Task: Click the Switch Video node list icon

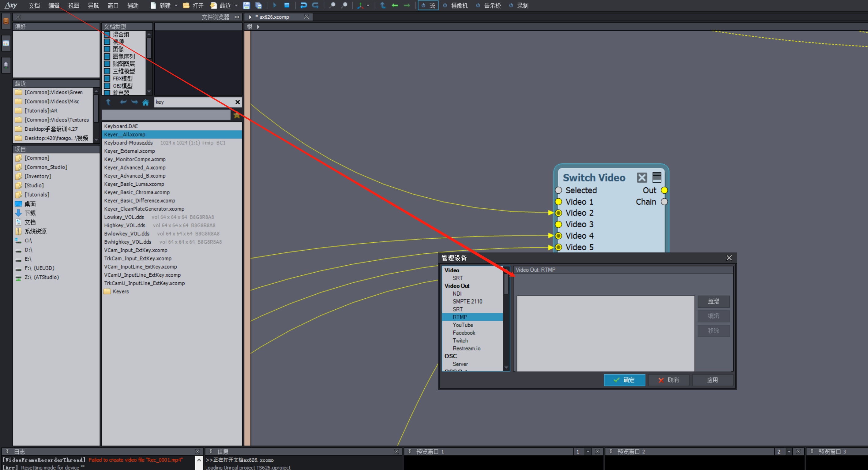Action: [x=657, y=177]
